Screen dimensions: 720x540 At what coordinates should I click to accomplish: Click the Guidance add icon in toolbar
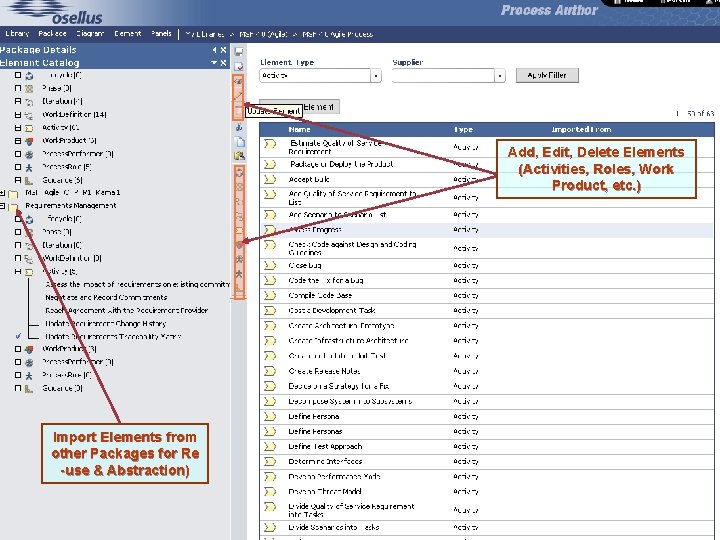[x=239, y=288]
